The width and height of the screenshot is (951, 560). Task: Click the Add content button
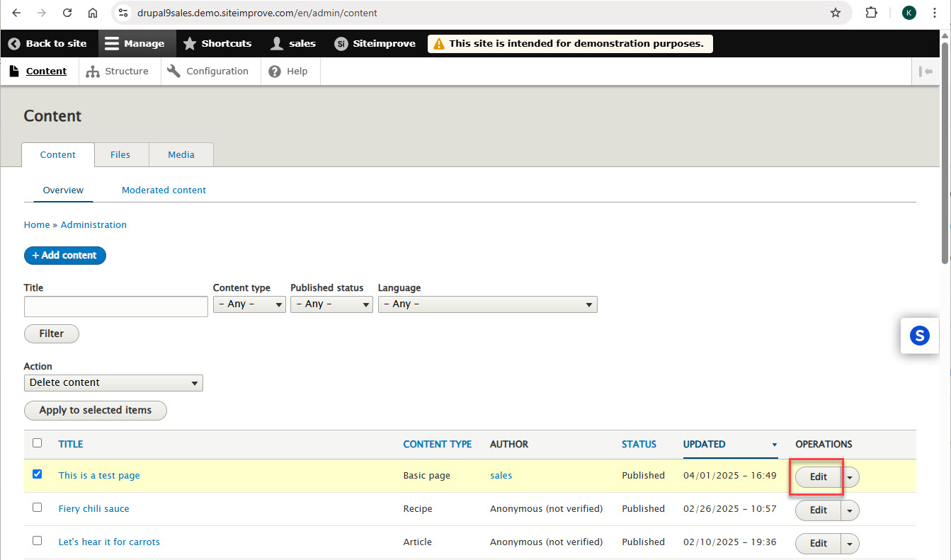[64, 256]
